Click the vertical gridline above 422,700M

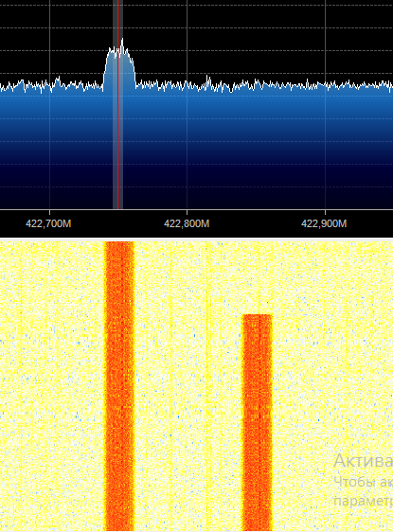50,44
